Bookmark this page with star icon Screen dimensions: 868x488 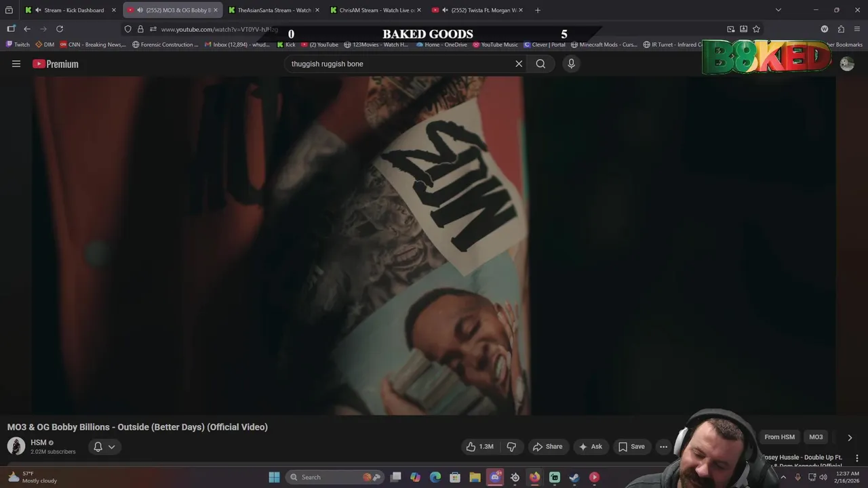point(756,29)
